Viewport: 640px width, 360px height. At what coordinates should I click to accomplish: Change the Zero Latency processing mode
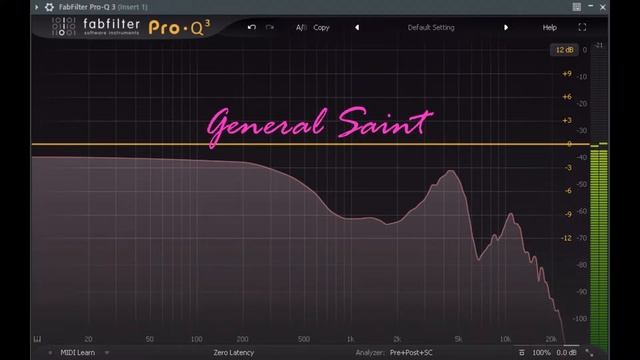coord(233,352)
